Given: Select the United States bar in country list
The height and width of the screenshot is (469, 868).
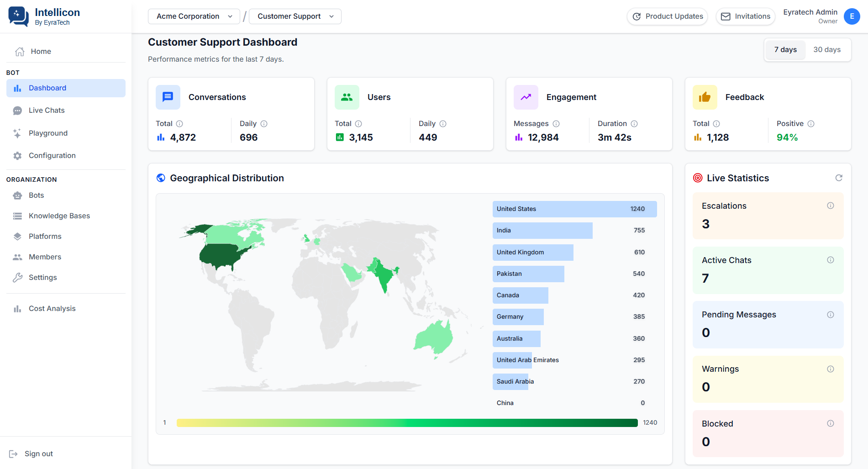Looking at the screenshot, I should (574, 209).
